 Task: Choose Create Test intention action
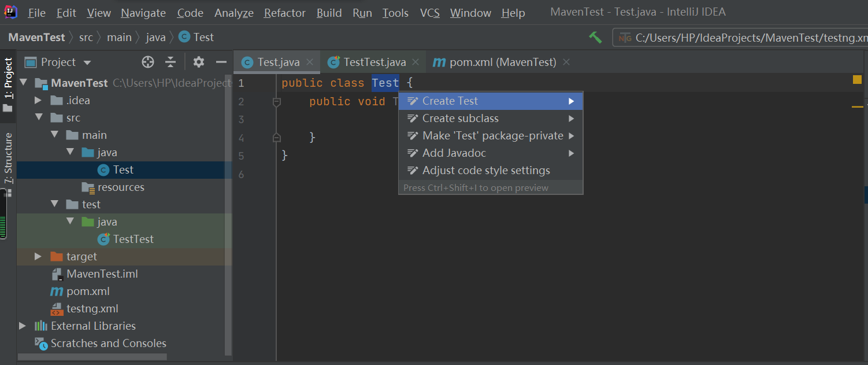491,101
